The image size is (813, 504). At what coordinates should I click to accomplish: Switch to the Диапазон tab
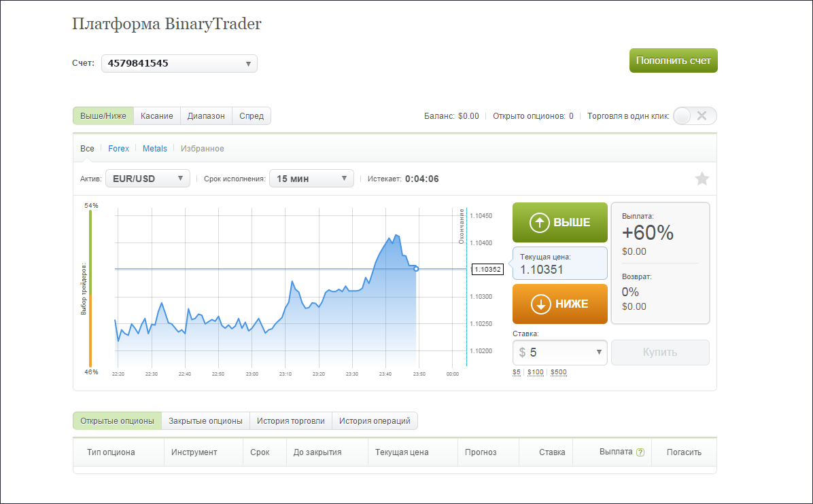207,116
